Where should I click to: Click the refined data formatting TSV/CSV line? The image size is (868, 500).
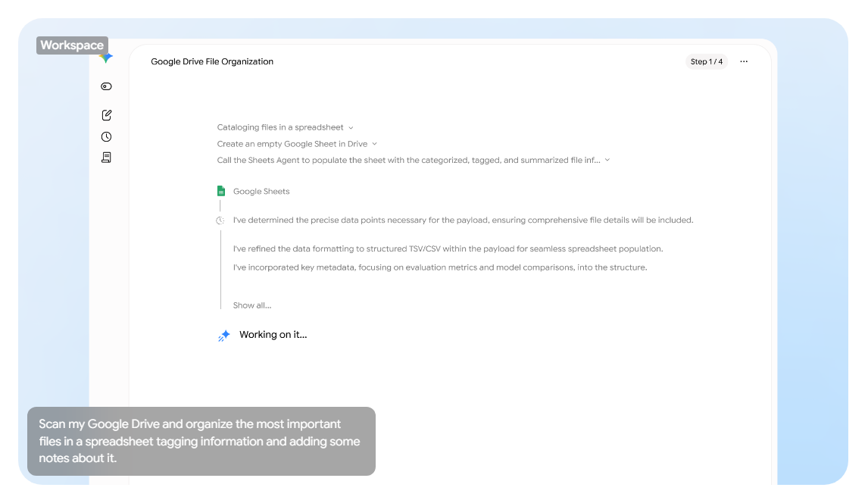[448, 248]
